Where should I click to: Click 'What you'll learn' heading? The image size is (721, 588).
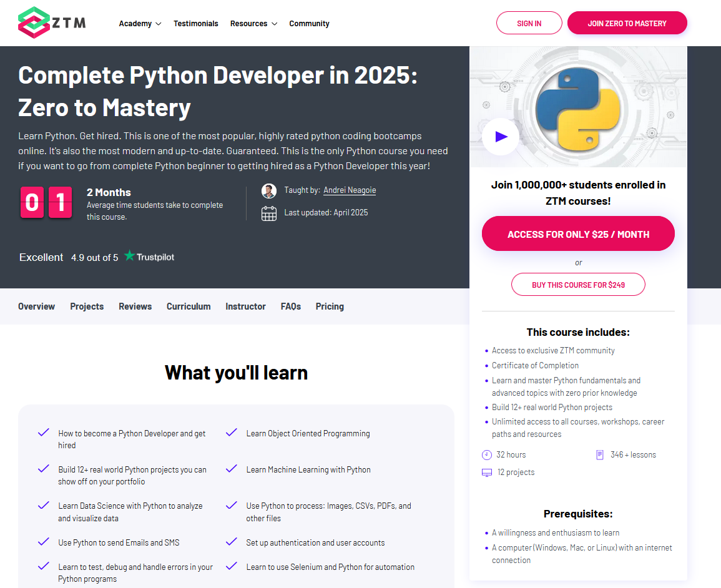[236, 373]
